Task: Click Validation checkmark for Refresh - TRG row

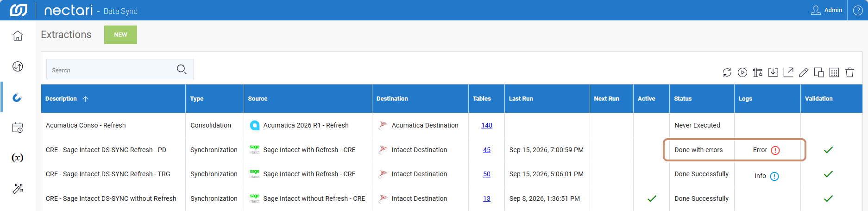Action: [829, 174]
